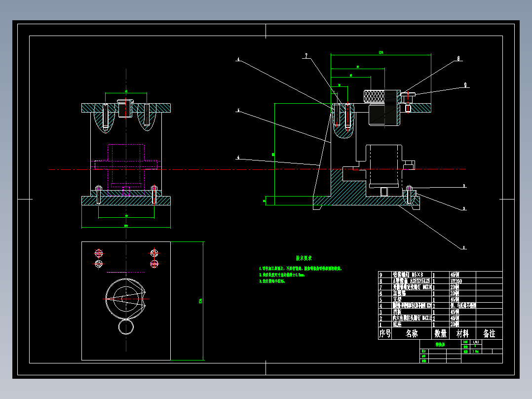Click the 技术要求 heading text
The width and height of the screenshot is (532, 399).
coord(304,258)
